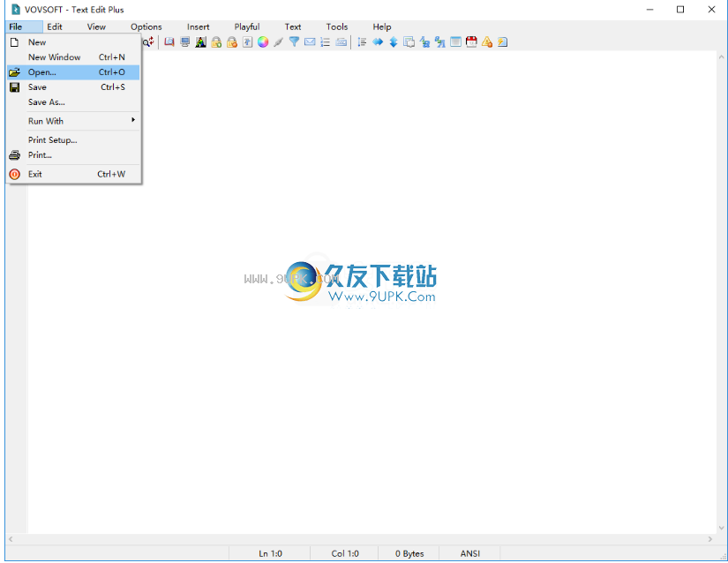Click the printer icon beside Print

pos(14,155)
